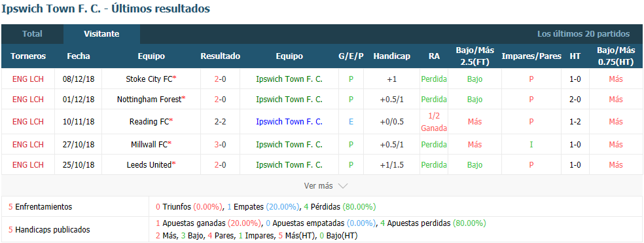Switch to the Total tab
The width and height of the screenshot is (644, 243).
33,34
